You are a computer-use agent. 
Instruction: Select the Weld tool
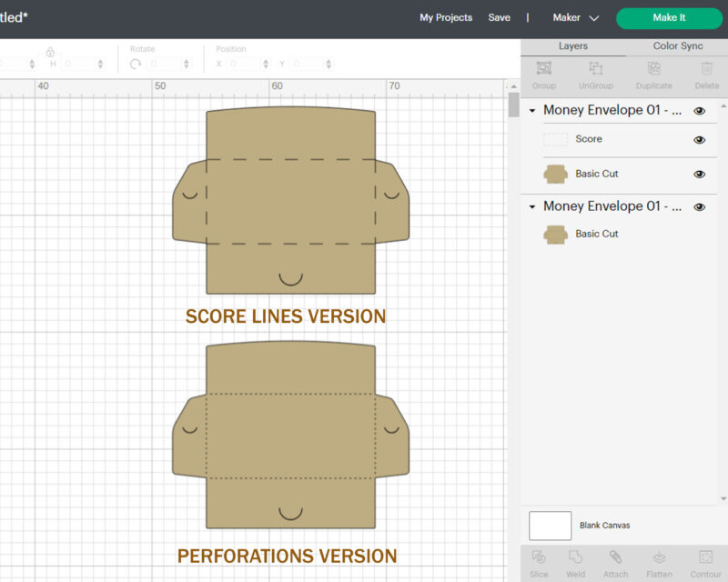575,557
